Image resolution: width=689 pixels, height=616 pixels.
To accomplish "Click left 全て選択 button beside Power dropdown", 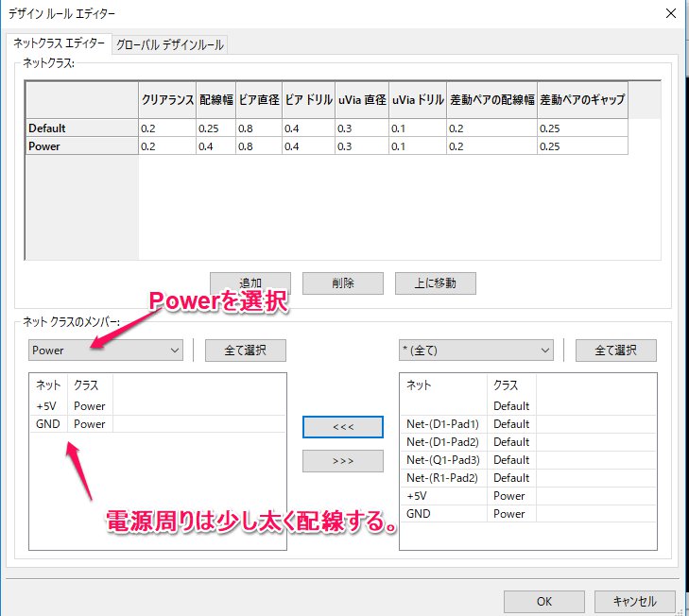I will click(245, 351).
